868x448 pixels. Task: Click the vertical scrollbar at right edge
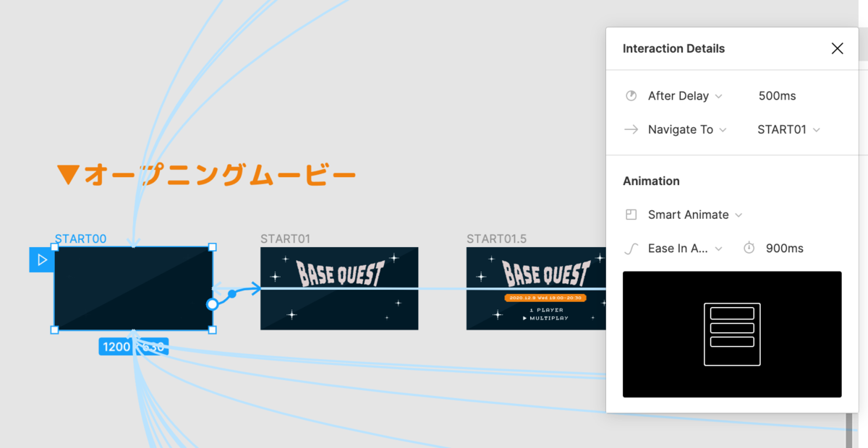coord(849,430)
